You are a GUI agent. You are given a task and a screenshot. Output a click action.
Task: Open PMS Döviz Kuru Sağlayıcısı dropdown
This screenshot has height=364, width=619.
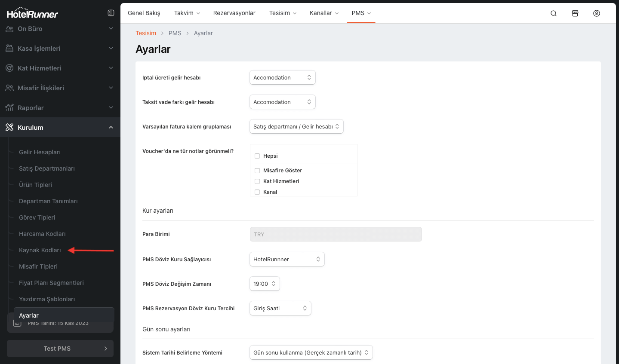(286, 260)
